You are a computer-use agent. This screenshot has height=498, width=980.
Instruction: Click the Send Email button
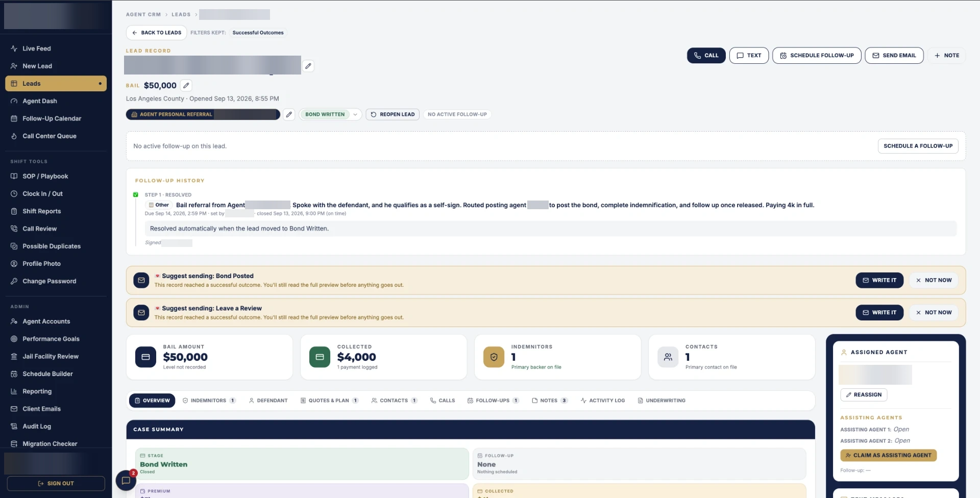coord(894,55)
